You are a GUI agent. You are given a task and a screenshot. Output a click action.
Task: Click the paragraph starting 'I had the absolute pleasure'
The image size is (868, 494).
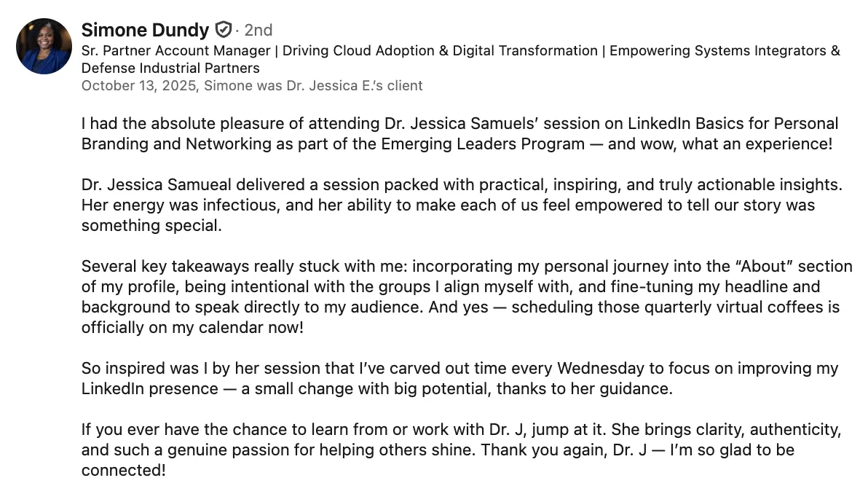(x=459, y=133)
